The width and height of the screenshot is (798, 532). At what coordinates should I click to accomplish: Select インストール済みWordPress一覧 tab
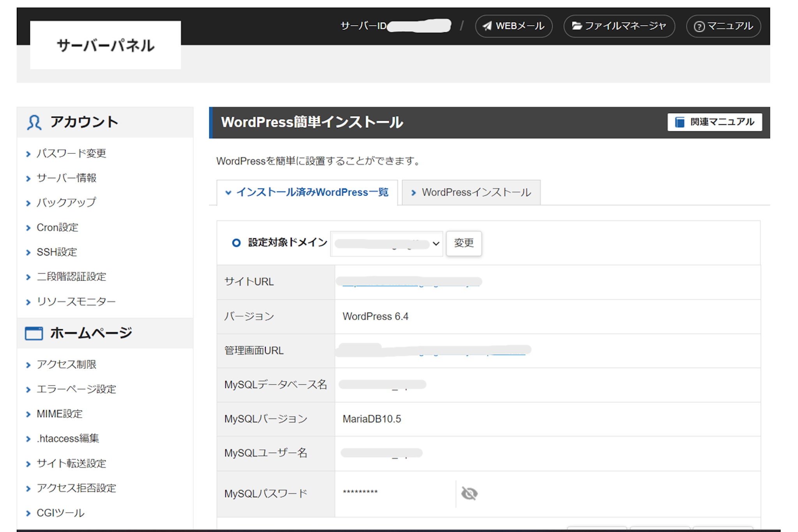click(312, 193)
